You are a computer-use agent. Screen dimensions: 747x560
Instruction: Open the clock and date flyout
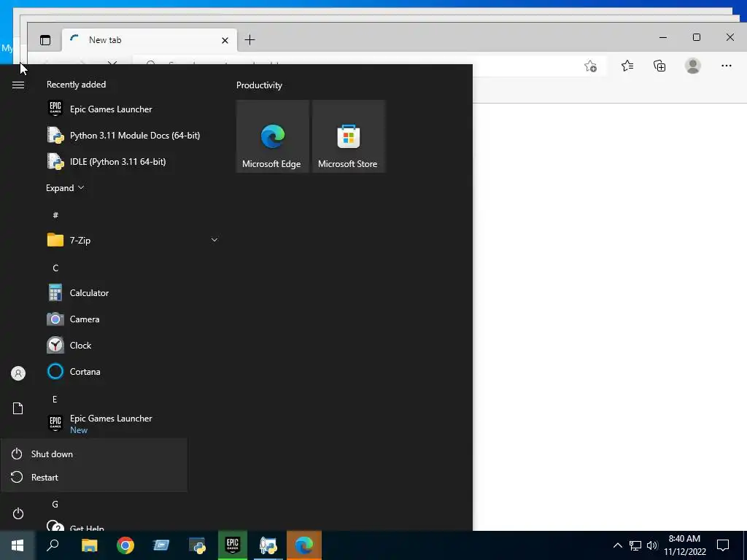tap(684, 545)
